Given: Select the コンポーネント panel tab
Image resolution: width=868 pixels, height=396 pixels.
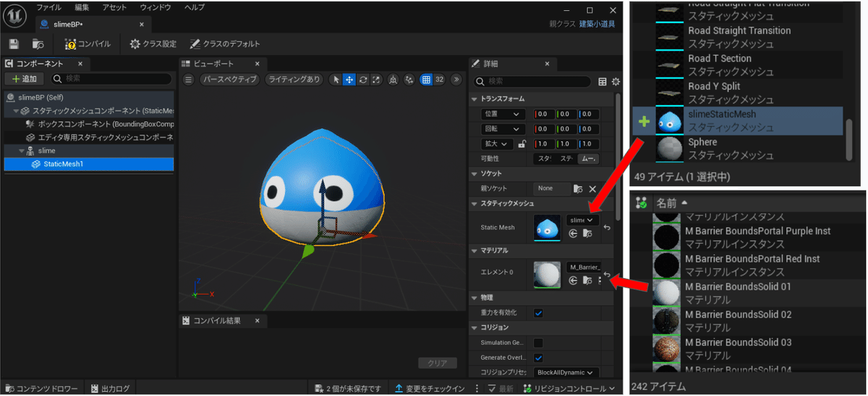Looking at the screenshot, I should pos(39,64).
